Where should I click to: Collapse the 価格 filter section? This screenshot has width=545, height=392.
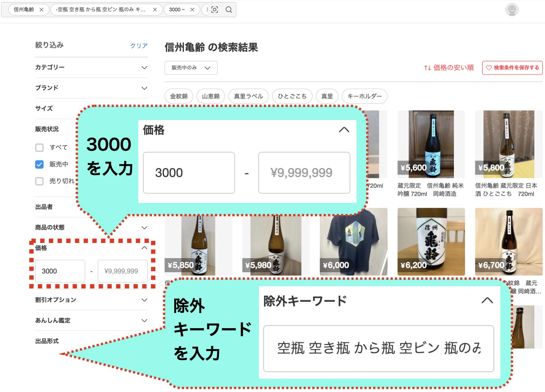pos(144,248)
